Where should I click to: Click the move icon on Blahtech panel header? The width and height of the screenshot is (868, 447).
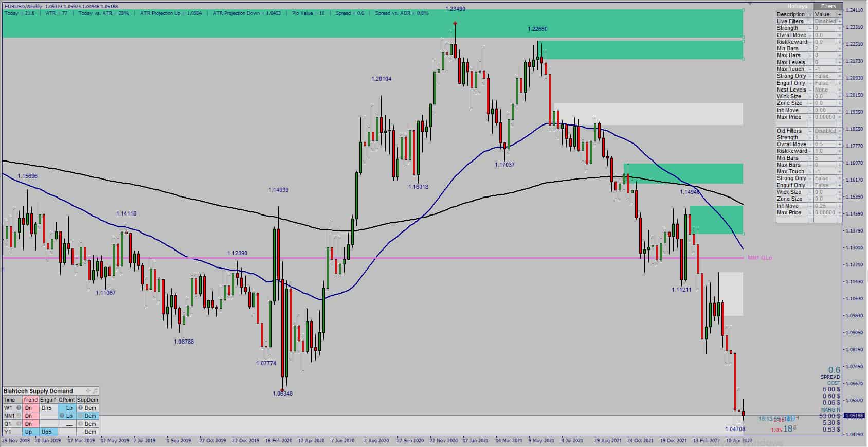88,391
